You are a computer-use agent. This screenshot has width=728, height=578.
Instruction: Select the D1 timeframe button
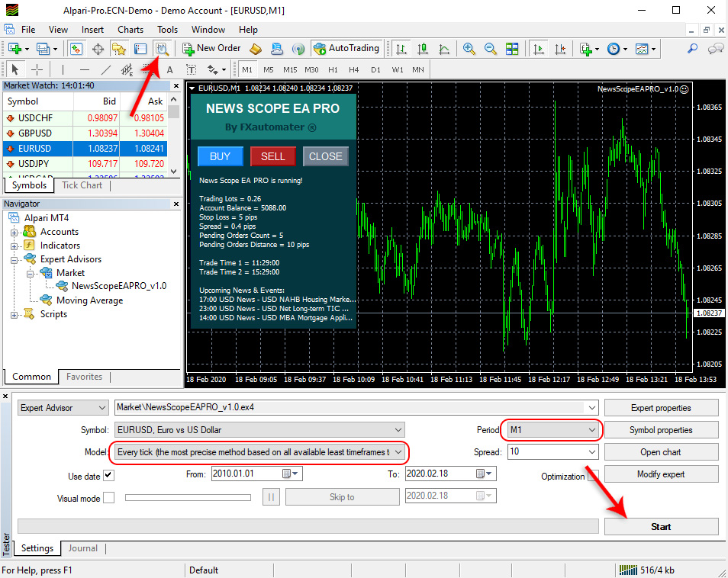point(375,69)
